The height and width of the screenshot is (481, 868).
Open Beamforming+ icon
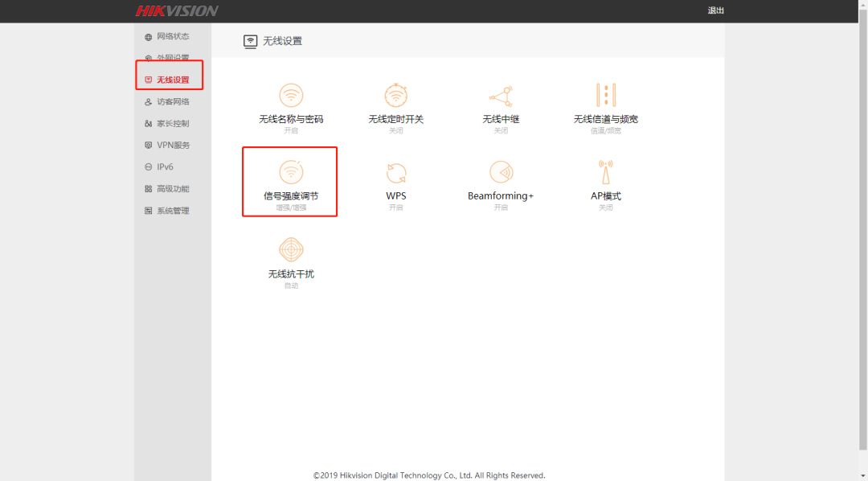(501, 172)
